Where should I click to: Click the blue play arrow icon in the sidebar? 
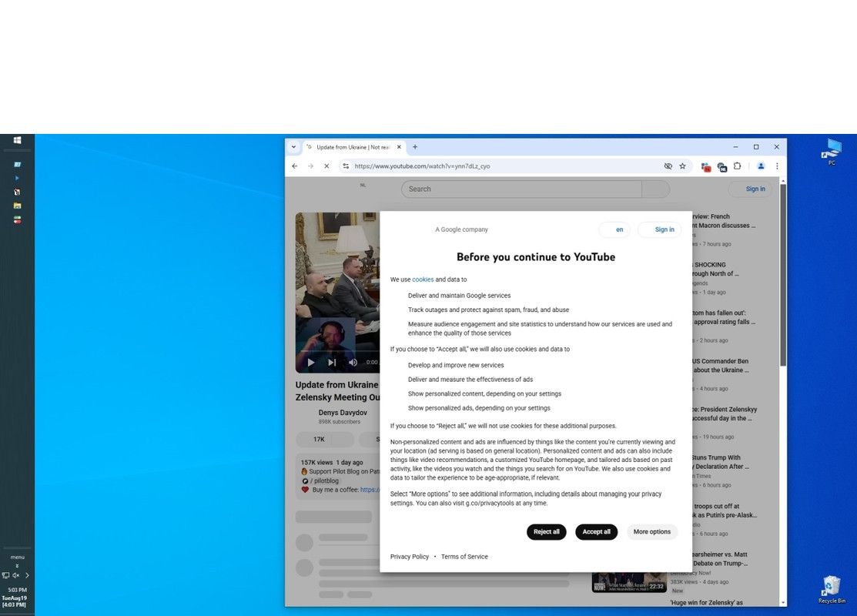17,178
